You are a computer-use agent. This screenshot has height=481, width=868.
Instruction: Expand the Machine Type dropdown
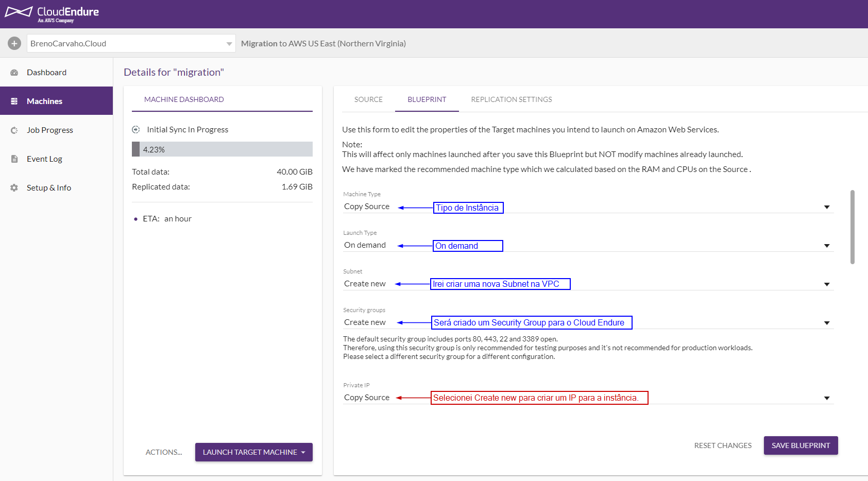coord(826,207)
